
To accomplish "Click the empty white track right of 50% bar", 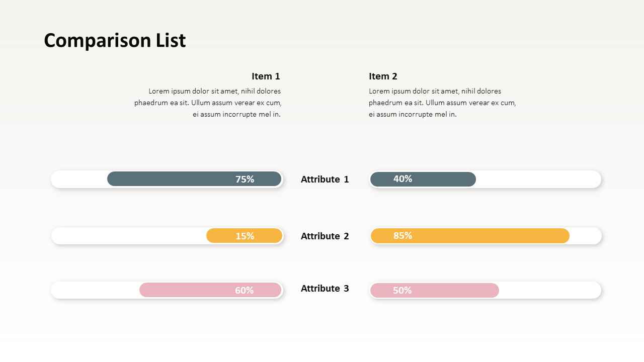I will click(x=549, y=290).
